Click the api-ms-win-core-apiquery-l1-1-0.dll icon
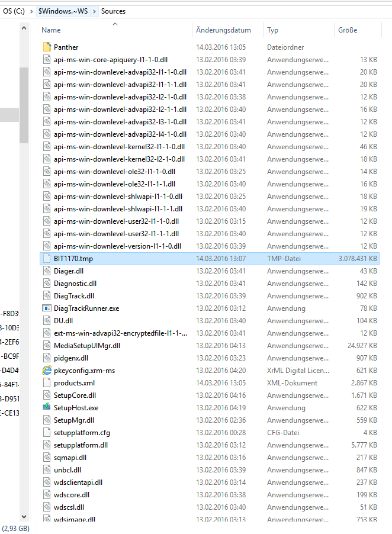 (47, 60)
